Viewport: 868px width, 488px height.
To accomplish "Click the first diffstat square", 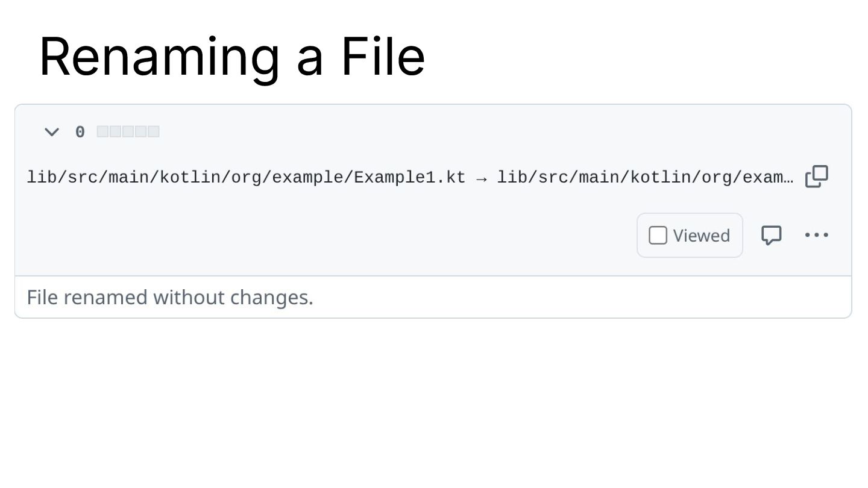I will [x=102, y=132].
